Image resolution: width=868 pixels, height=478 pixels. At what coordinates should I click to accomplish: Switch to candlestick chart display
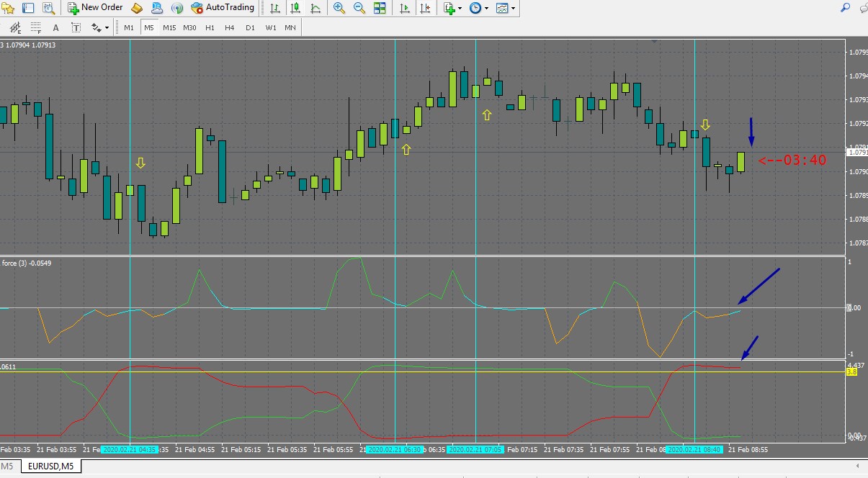click(295, 8)
